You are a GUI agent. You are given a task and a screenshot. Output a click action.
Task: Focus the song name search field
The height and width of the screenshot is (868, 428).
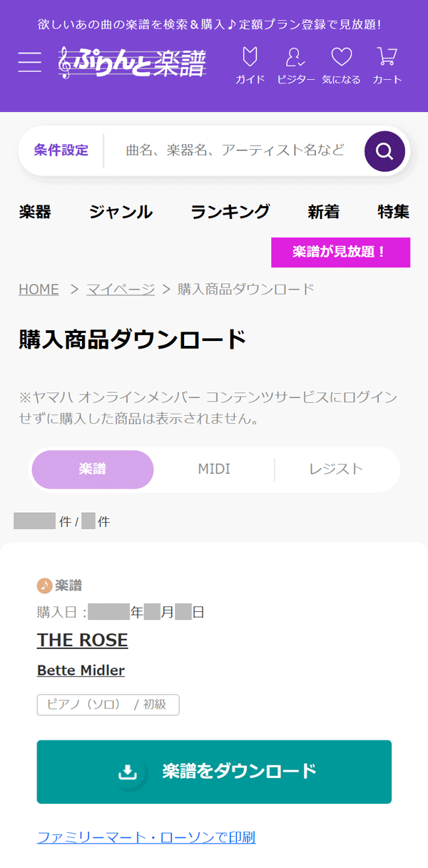(x=235, y=150)
